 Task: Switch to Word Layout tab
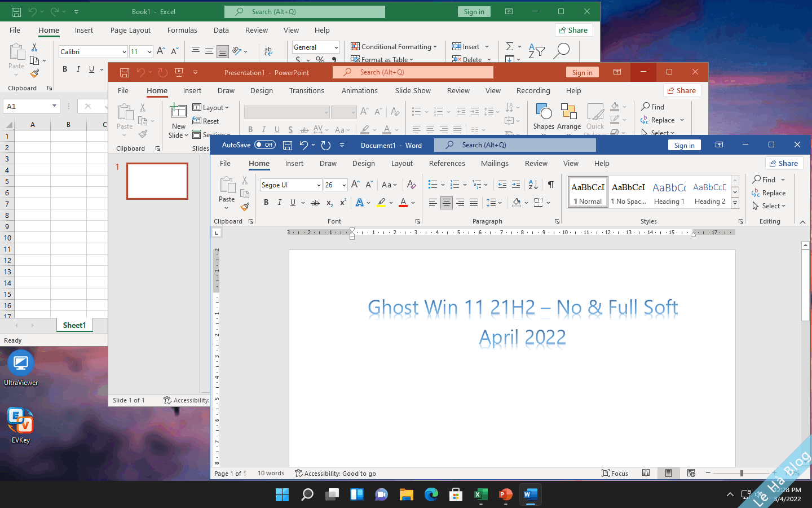pos(402,163)
